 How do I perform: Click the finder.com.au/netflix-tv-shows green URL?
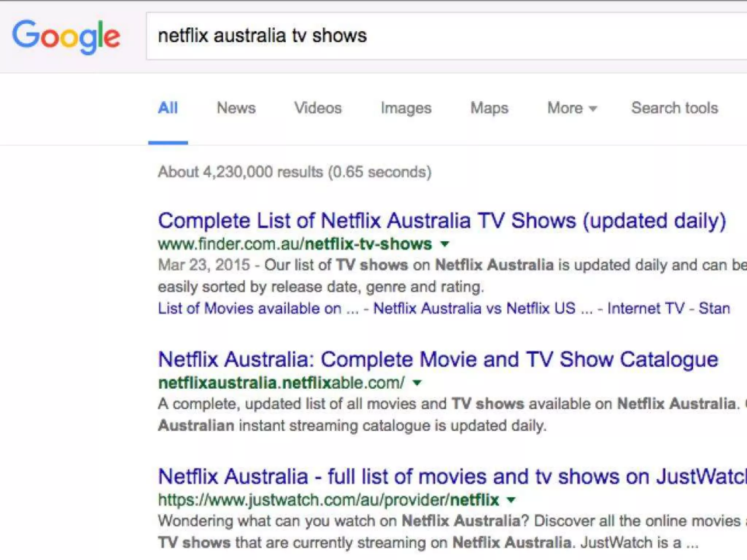click(x=295, y=244)
